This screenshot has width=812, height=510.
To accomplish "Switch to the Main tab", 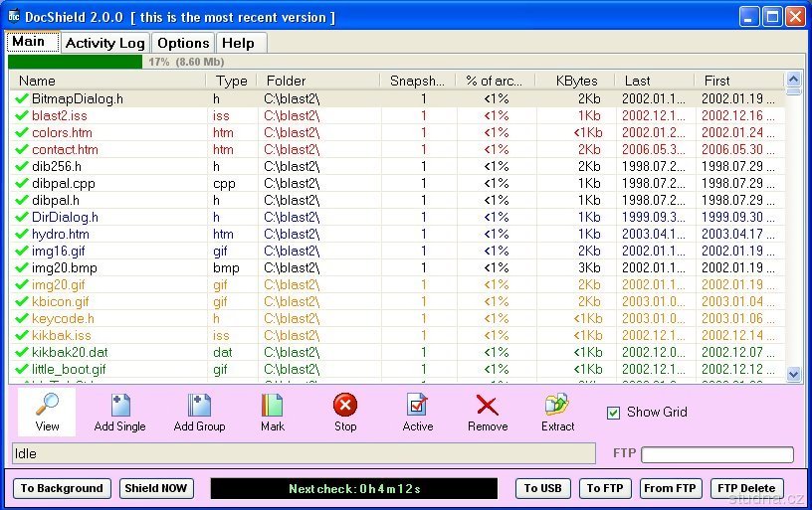I will 33,42.
